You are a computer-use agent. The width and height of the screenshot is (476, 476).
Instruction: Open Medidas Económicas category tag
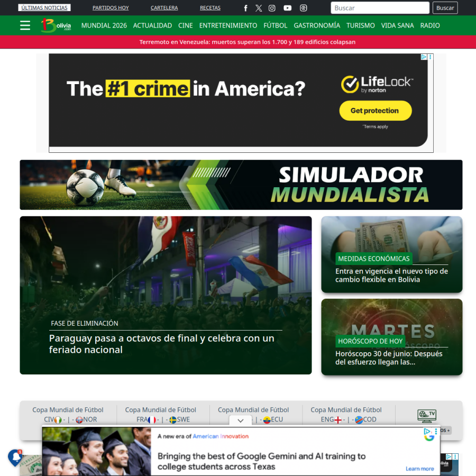tap(374, 259)
